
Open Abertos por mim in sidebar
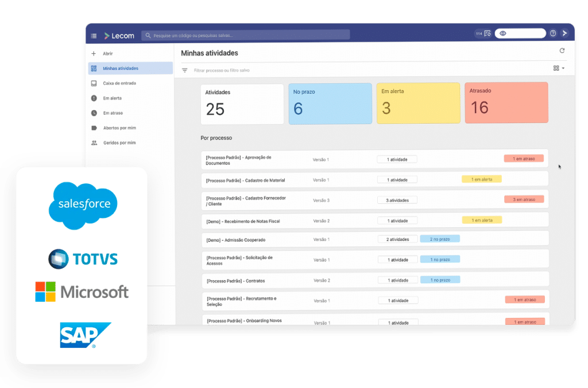point(119,128)
